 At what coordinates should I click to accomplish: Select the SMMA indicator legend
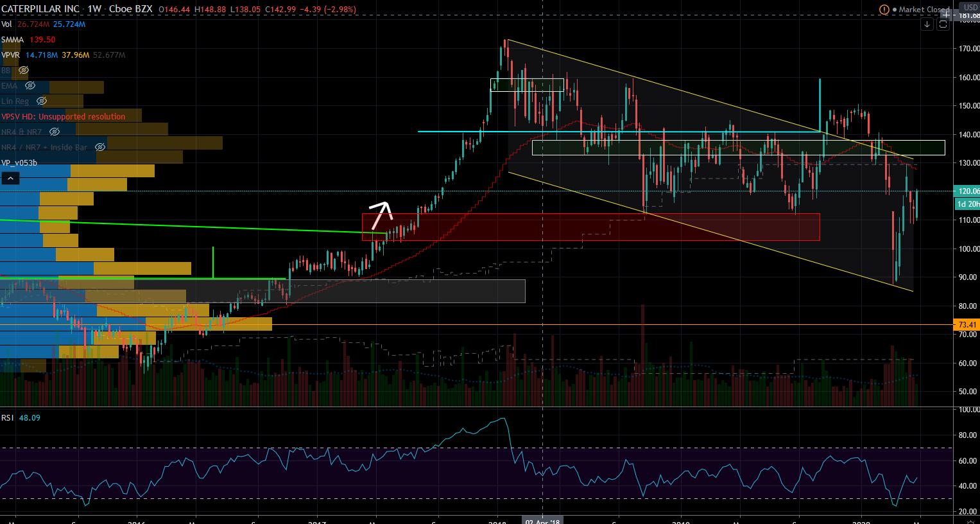point(12,39)
